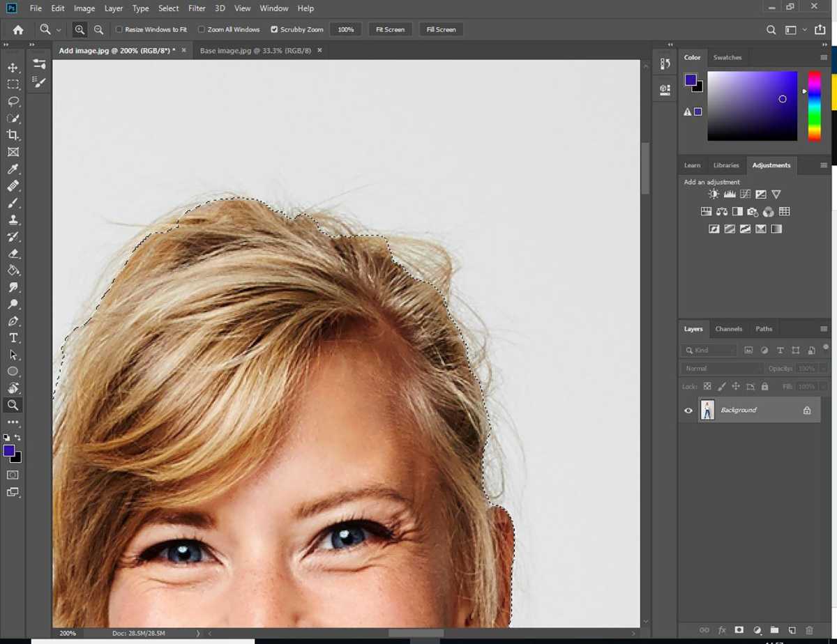Select the Move tool
Viewport: 837px width, 644px height.
[x=13, y=68]
